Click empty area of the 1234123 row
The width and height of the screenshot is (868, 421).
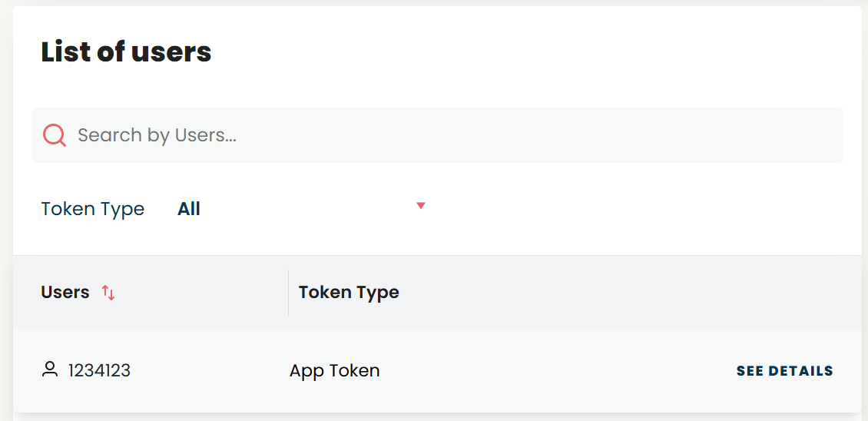tap(554, 370)
